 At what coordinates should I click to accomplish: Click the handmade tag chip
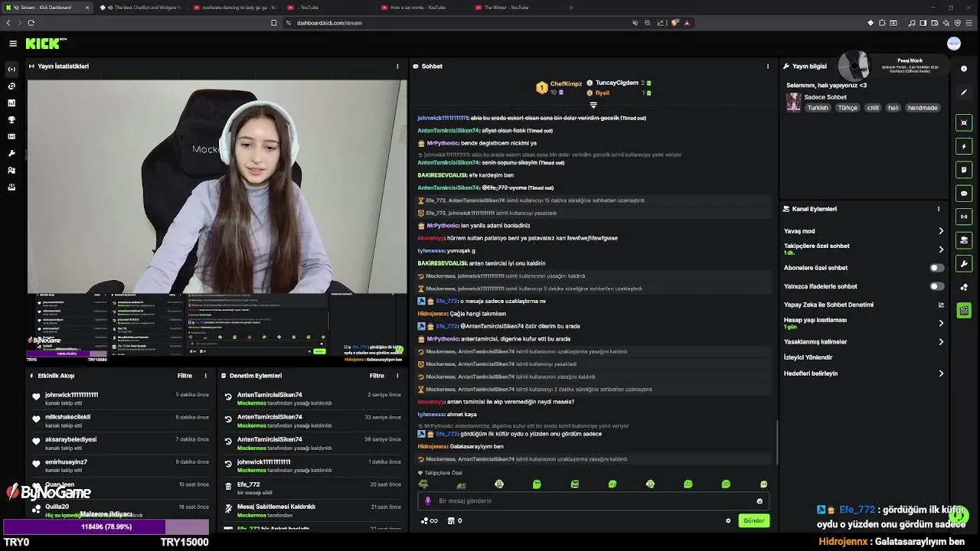[x=923, y=108]
